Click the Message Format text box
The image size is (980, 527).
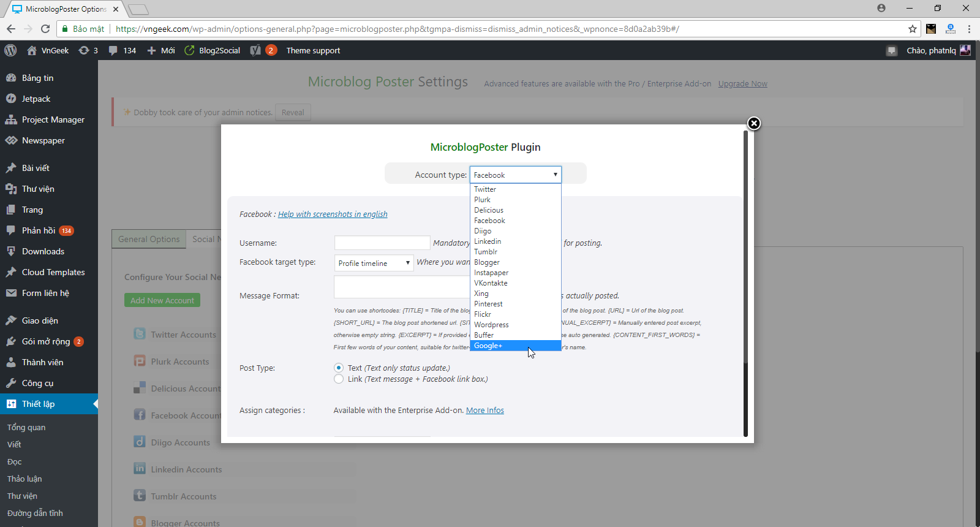coord(402,287)
